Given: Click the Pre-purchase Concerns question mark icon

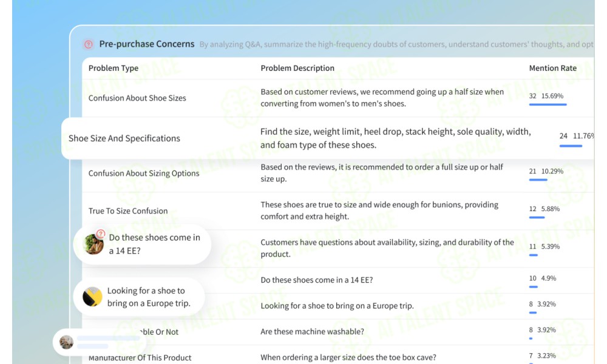Looking at the screenshot, I should pyautogui.click(x=89, y=44).
